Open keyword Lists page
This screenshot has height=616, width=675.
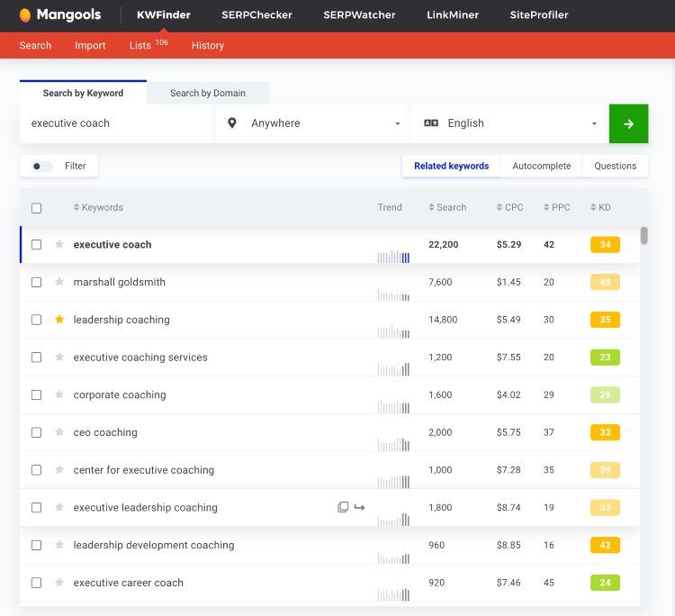tap(148, 45)
